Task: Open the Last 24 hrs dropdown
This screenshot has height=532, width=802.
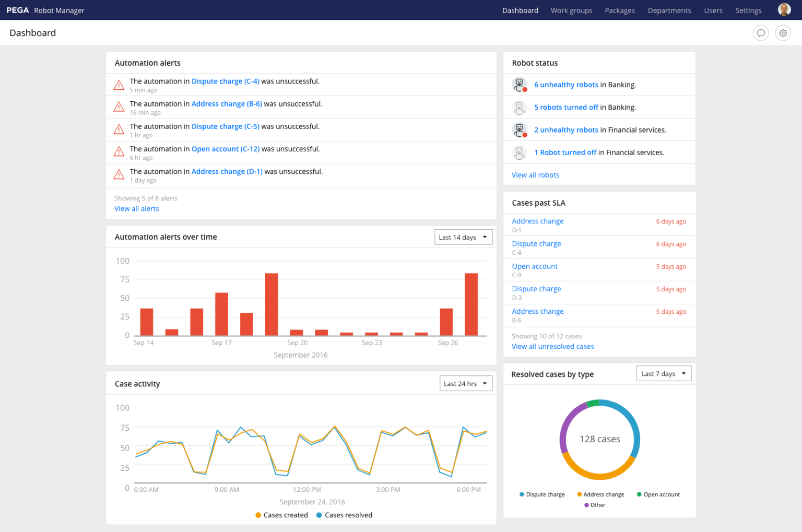Action: tap(466, 384)
